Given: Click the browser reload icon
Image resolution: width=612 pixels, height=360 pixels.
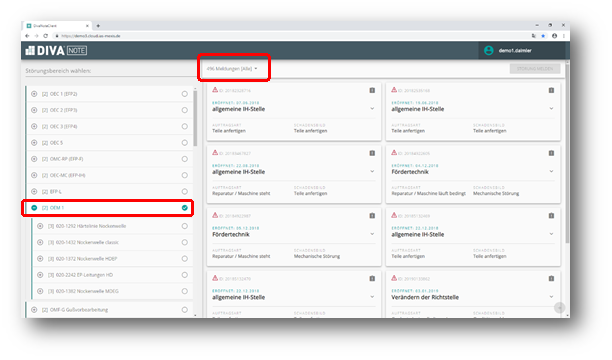Looking at the screenshot, I should pyautogui.click(x=46, y=36).
